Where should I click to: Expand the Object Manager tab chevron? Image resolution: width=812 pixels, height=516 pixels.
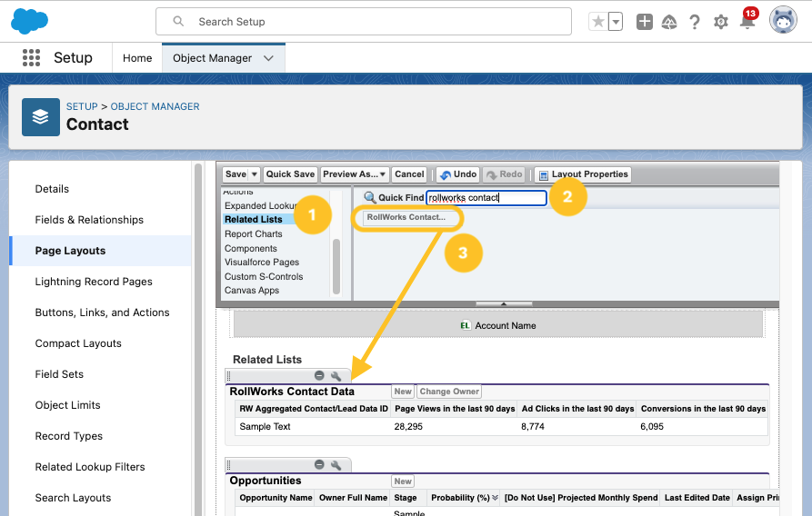pos(268,58)
